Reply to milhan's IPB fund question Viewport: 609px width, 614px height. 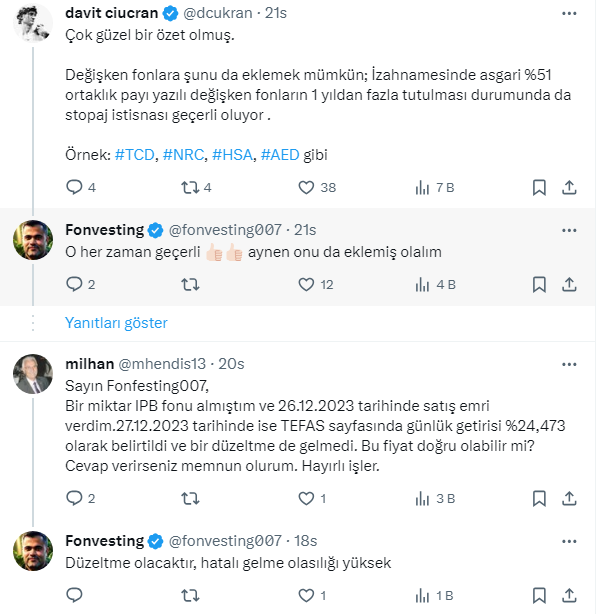73,498
